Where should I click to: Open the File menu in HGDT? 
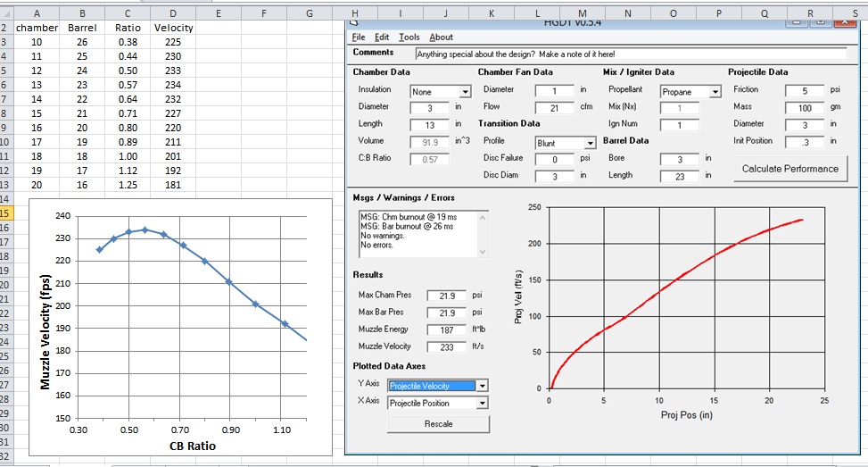pos(359,38)
